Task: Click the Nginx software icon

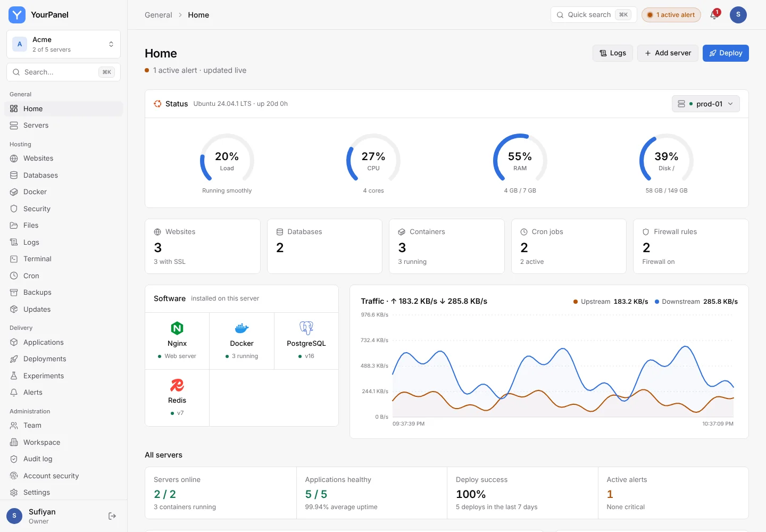Action: coord(177,328)
